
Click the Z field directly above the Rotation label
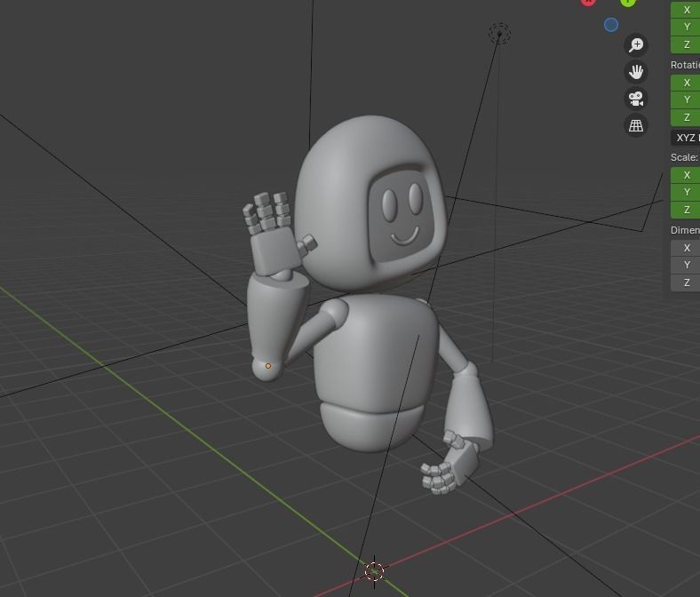coord(685,44)
